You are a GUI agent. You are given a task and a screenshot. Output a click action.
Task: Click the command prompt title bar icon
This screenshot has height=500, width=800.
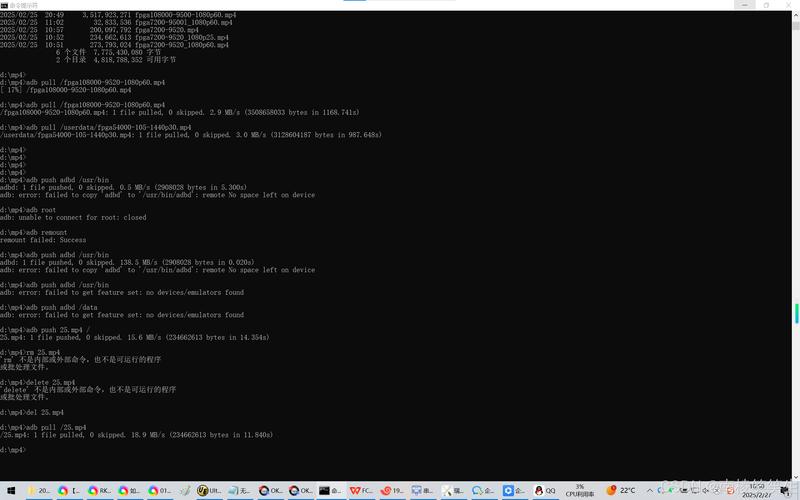click(x=4, y=5)
